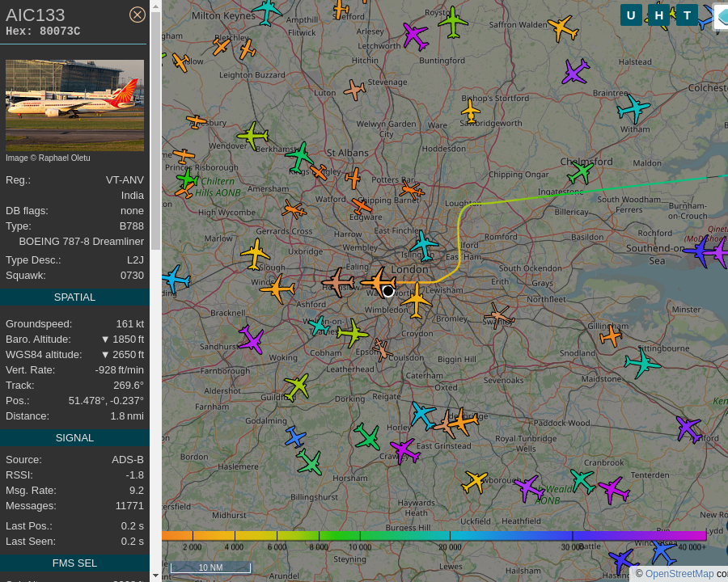
Task: Toggle aircraft trails with the T button
Action: (x=687, y=15)
